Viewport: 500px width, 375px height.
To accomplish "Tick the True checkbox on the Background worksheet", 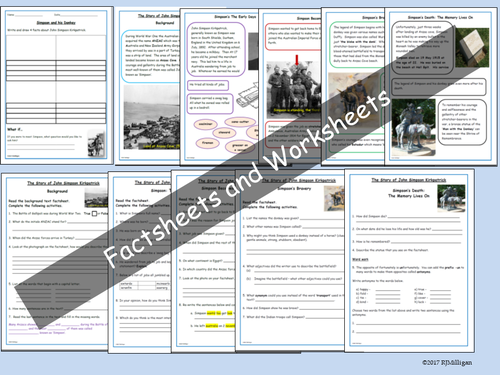I will (x=94, y=213).
